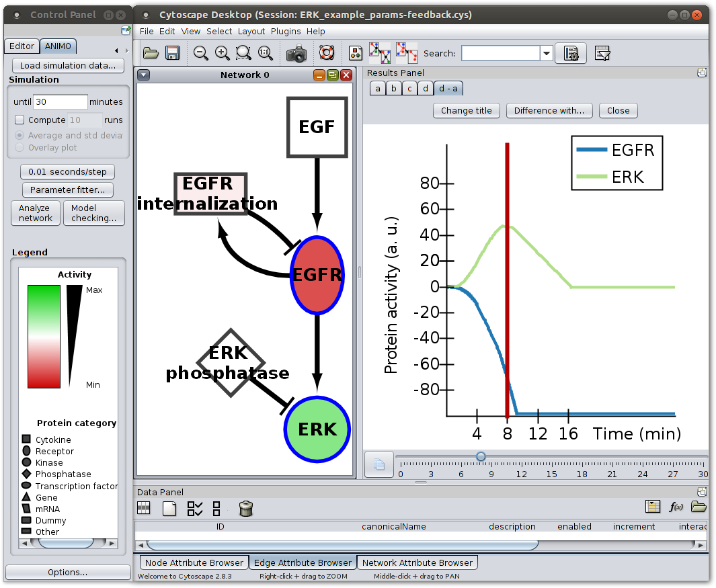Click the Data Panel horizontal scrollbar
This screenshot has height=588, width=716.
pyautogui.click(x=342, y=544)
